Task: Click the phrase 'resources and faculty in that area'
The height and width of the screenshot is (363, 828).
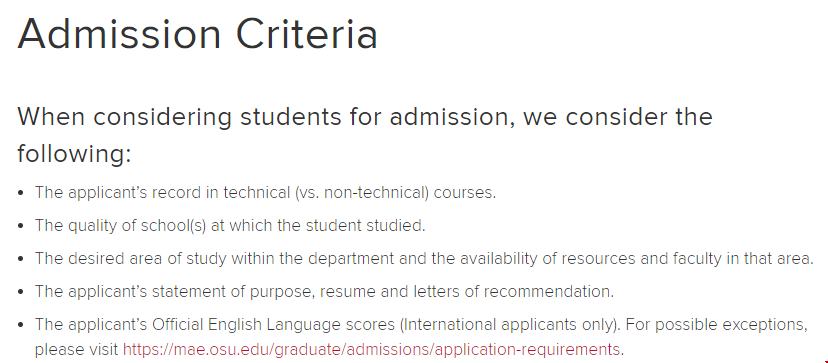Action: pyautogui.click(x=688, y=259)
